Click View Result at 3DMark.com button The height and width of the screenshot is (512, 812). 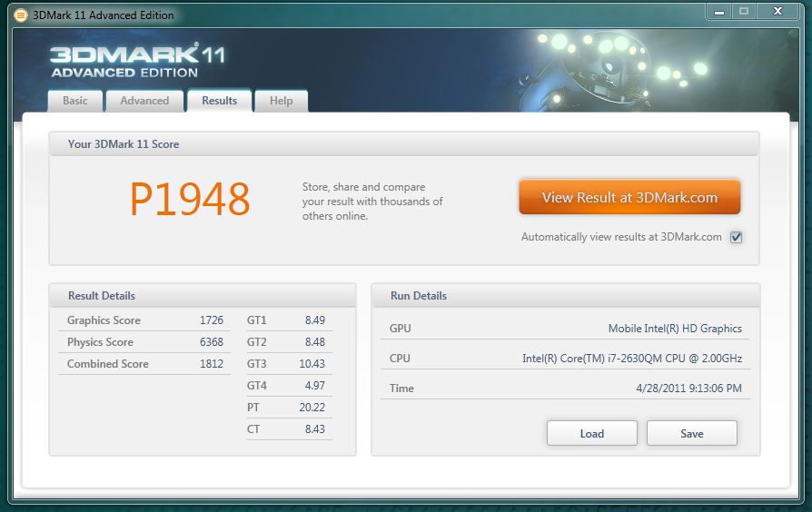click(x=629, y=197)
